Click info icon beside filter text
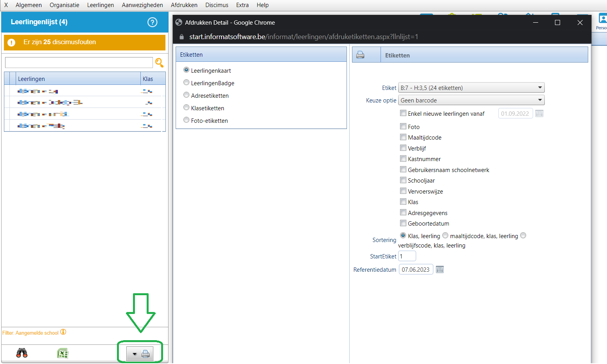The height and width of the screenshot is (364, 607). point(63,332)
